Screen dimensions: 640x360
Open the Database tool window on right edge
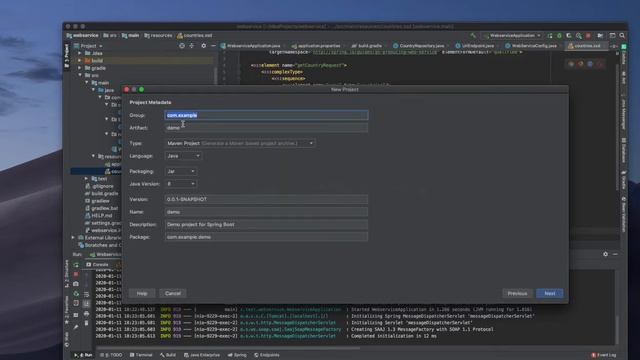(624, 150)
